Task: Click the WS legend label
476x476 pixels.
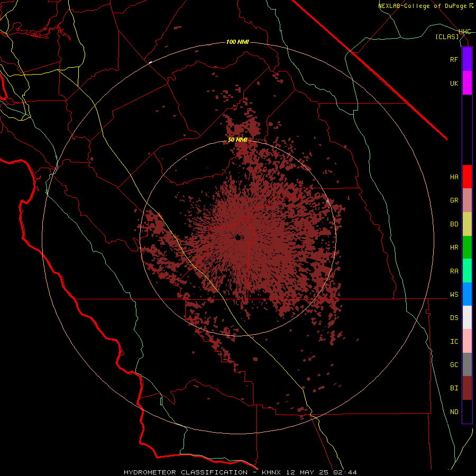Action: tap(454, 295)
